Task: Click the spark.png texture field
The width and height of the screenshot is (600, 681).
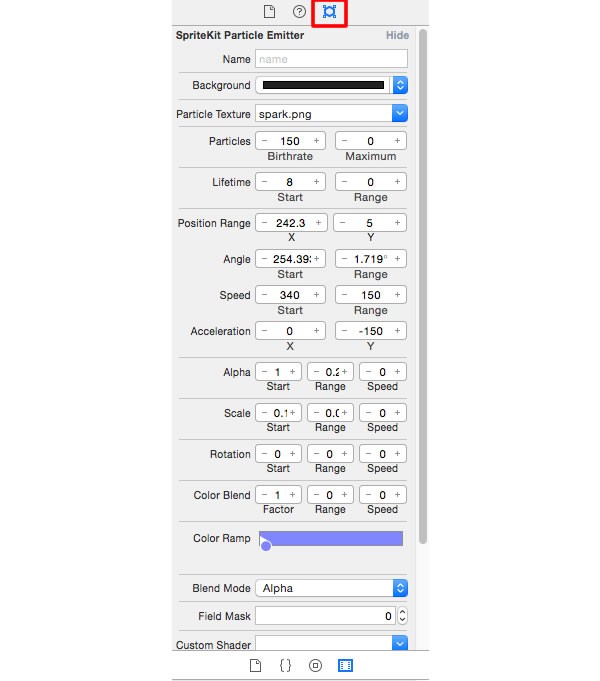Action: (x=324, y=114)
